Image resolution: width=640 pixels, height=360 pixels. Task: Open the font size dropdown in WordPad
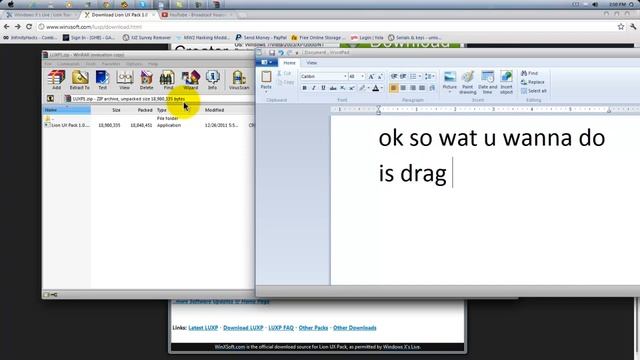pyautogui.click(x=362, y=76)
